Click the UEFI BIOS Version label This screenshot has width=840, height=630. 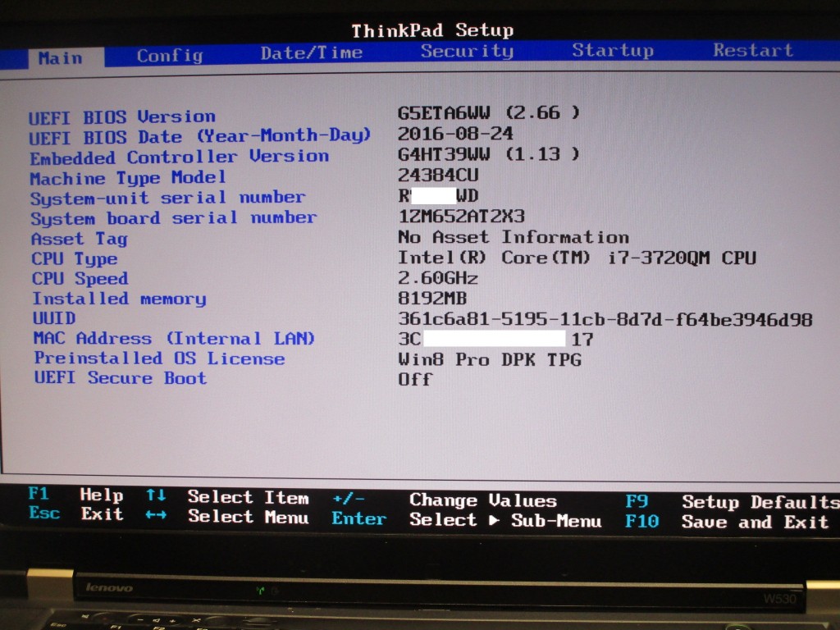(122, 116)
